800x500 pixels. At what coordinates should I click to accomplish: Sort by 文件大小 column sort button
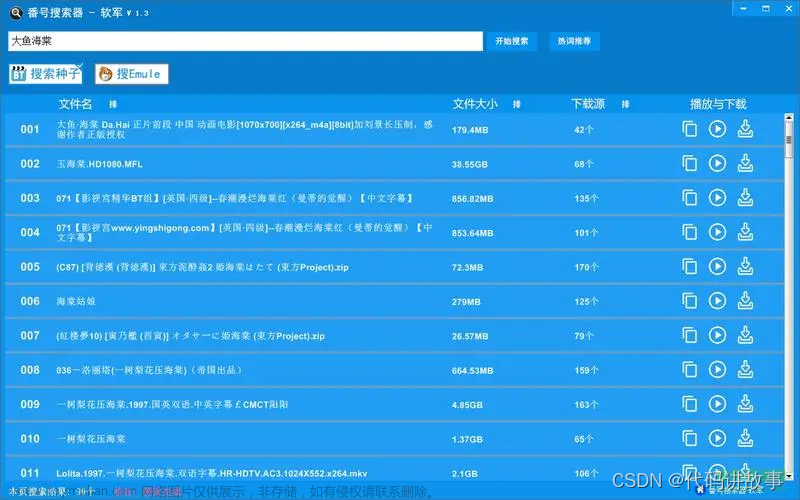point(516,105)
